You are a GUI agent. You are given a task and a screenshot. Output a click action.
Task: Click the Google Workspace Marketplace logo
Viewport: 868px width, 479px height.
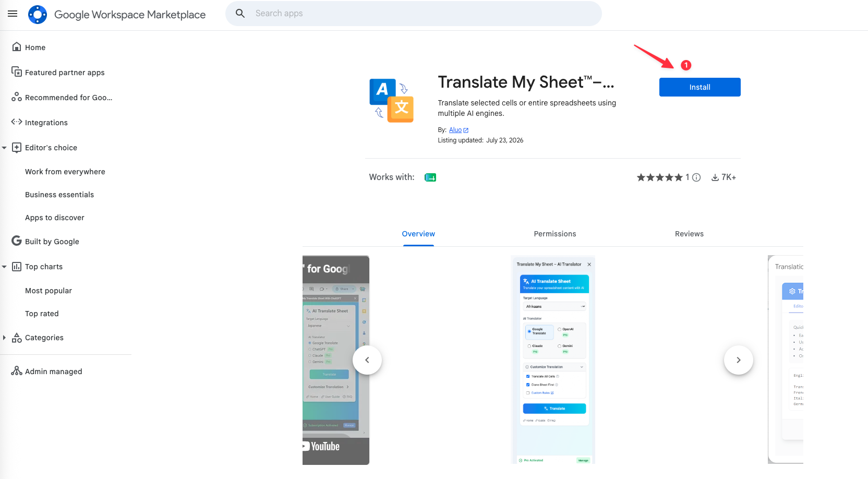tap(38, 15)
